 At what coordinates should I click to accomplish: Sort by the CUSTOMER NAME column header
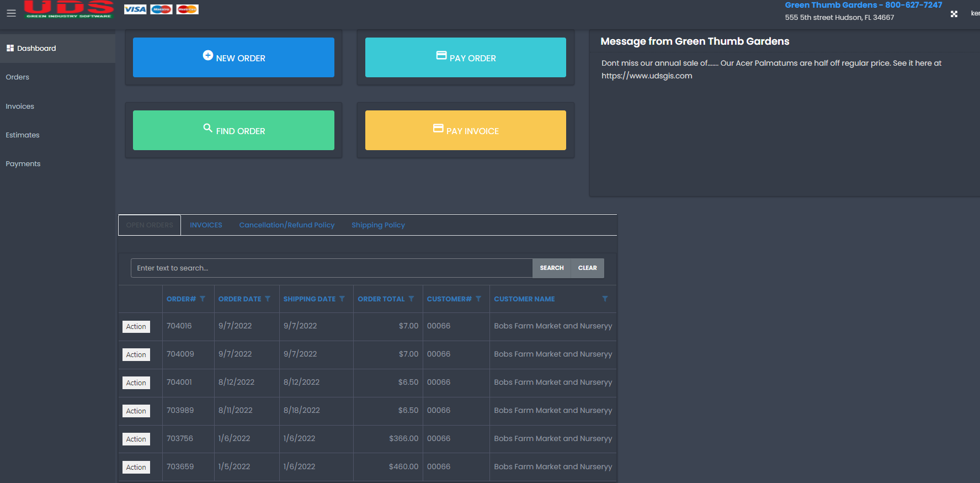[524, 299]
